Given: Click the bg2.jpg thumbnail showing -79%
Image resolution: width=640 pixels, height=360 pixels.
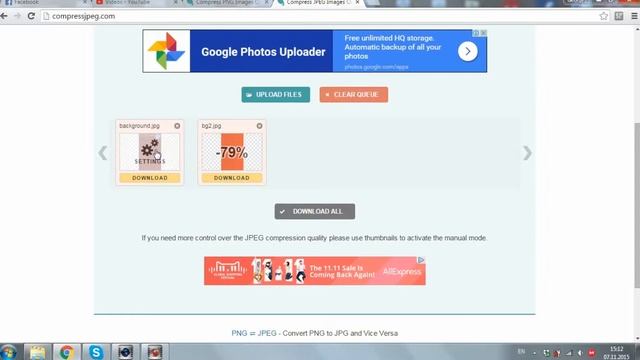Looking at the screenshot, I should coord(232,152).
